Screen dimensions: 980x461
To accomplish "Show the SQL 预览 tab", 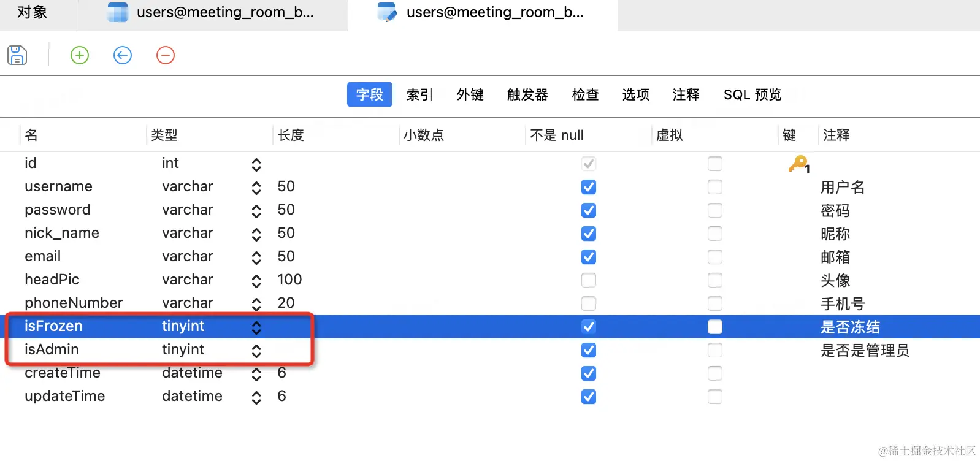I will click(x=752, y=94).
